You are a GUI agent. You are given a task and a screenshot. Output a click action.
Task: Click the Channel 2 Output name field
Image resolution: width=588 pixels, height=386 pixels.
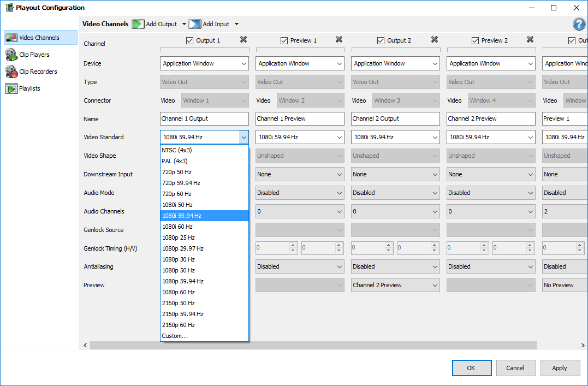(x=395, y=118)
